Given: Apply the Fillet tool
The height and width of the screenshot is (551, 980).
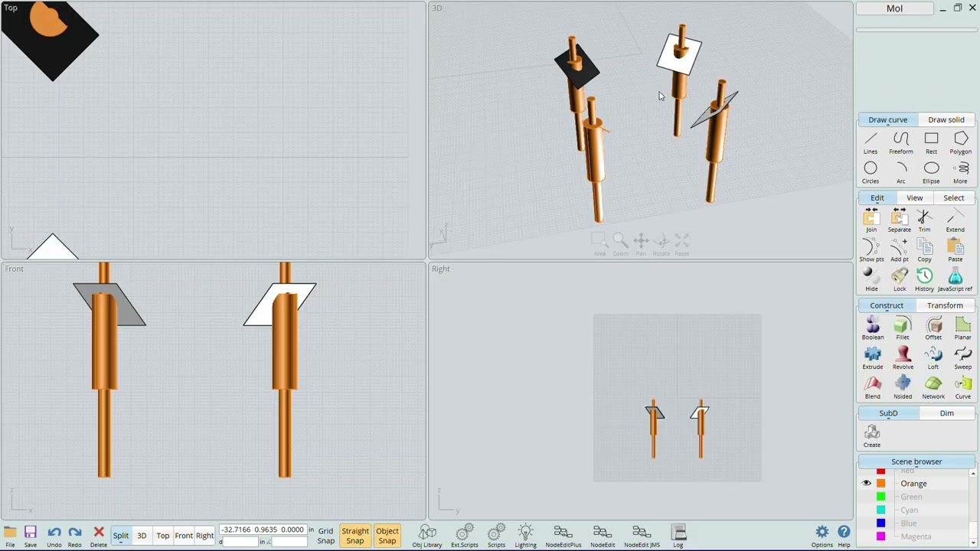Looking at the screenshot, I should click(x=903, y=329).
